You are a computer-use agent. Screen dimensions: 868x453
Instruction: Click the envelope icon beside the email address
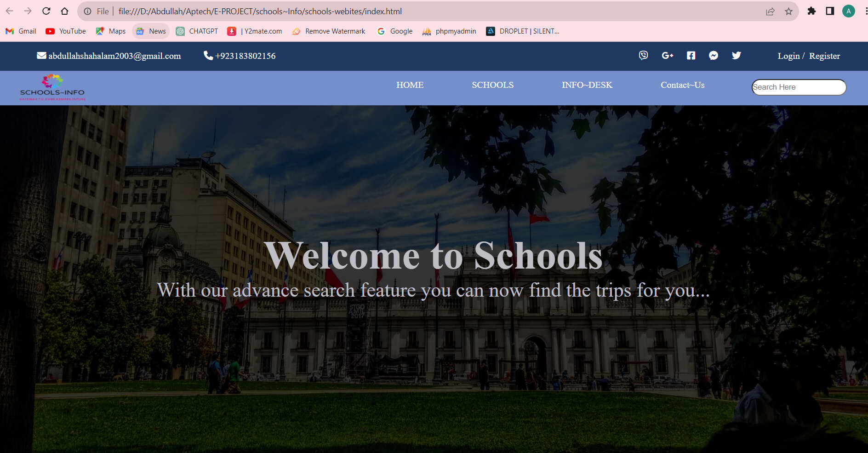click(41, 56)
